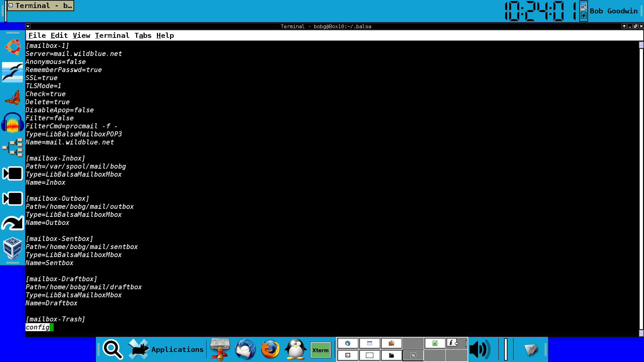Click the Path=/home/bobg/mail/sentbox line
644x362 pixels.
click(82, 247)
